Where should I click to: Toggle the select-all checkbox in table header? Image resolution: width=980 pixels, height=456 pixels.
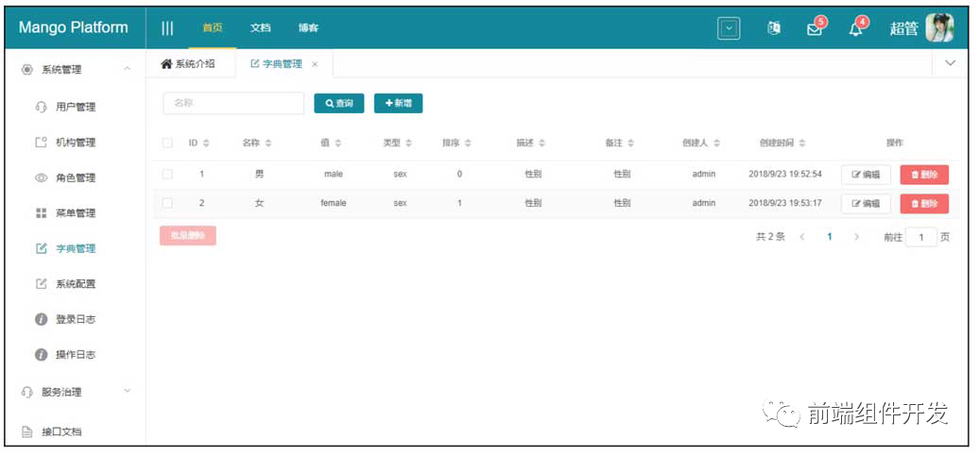[167, 144]
